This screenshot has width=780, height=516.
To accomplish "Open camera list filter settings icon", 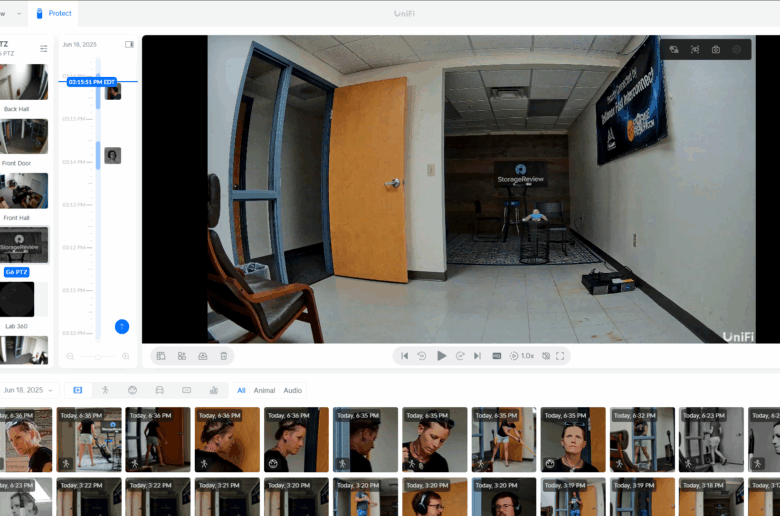I will click(44, 48).
